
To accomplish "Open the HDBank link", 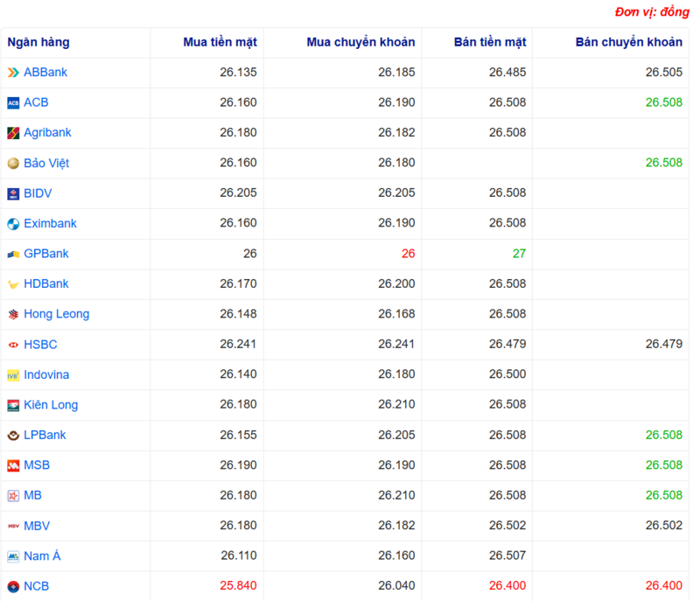I will pos(46,284).
